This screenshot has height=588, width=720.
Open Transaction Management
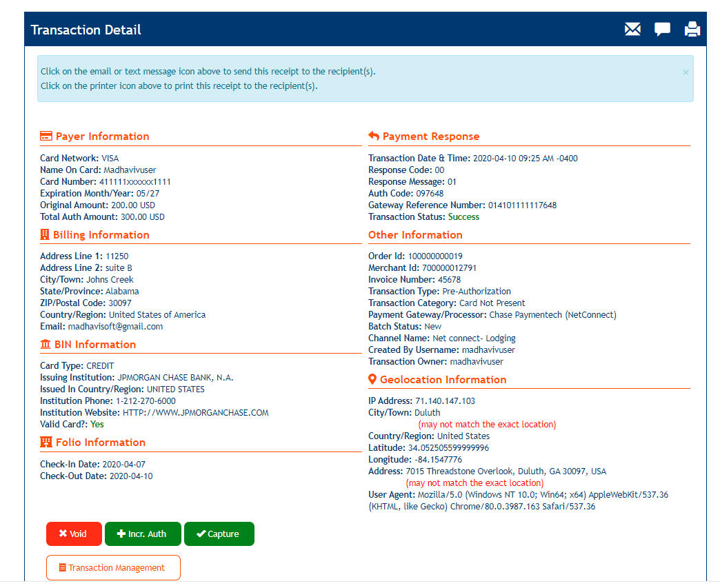(113, 567)
